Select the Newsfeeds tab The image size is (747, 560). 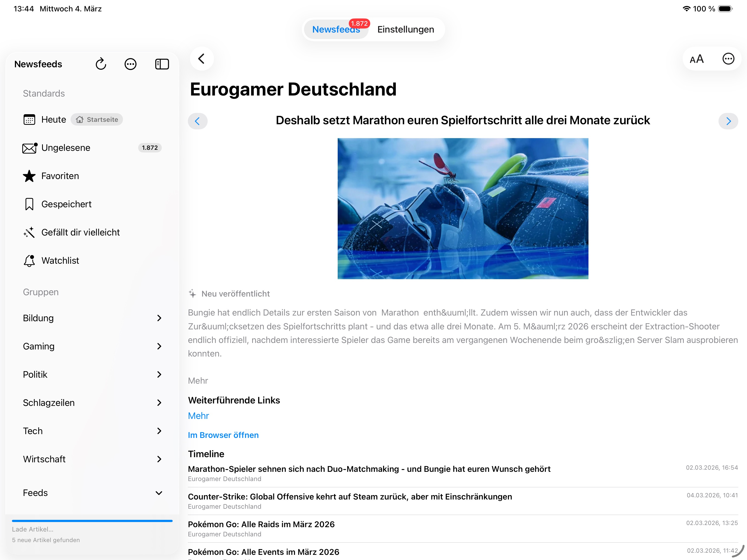(336, 29)
